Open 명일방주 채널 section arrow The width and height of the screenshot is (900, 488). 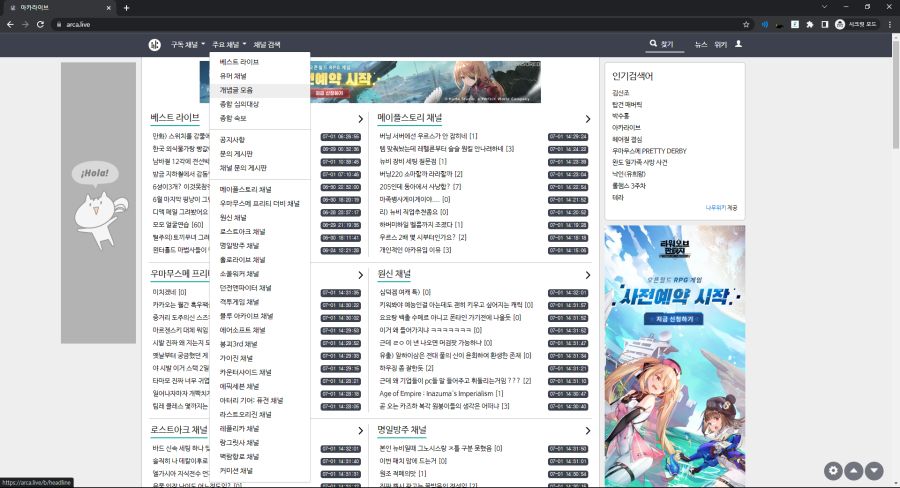[x=588, y=431]
